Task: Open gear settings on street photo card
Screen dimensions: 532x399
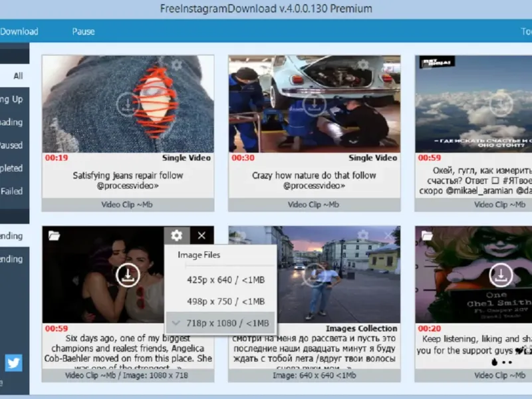Action: click(362, 235)
